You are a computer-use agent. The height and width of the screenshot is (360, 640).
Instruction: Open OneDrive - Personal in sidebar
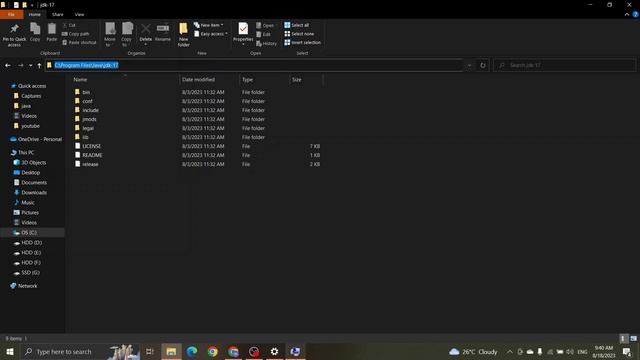tap(40, 139)
